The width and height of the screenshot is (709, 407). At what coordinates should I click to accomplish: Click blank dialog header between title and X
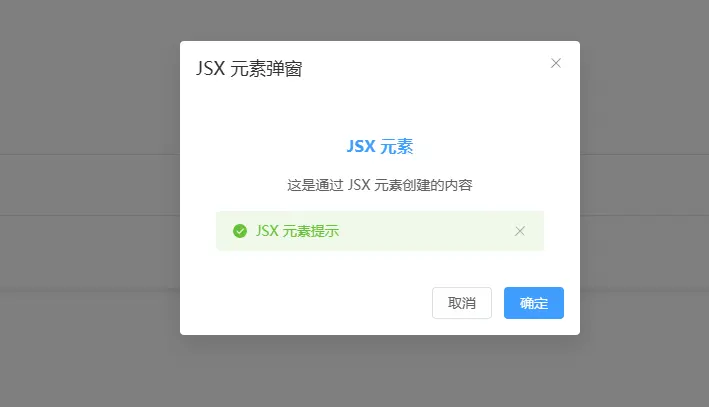click(x=425, y=68)
